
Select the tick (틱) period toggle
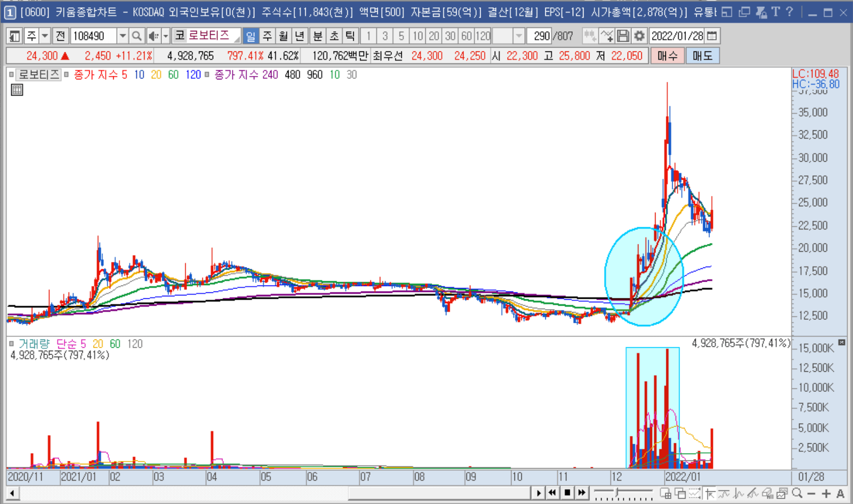click(x=350, y=36)
